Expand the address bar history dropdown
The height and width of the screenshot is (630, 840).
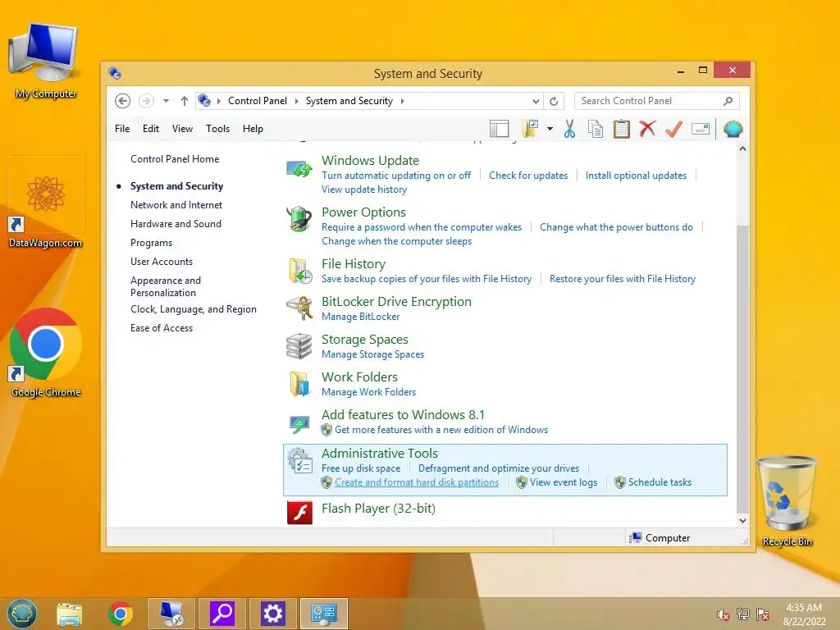tap(536, 101)
